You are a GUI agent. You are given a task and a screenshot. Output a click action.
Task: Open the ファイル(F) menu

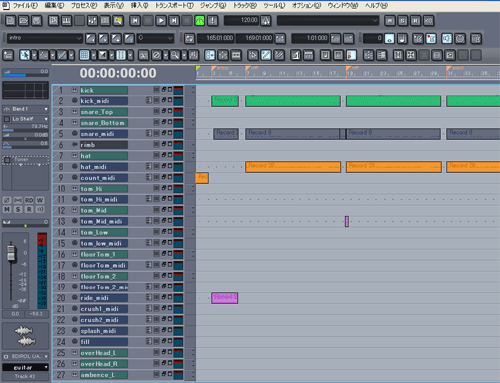[x=25, y=5]
